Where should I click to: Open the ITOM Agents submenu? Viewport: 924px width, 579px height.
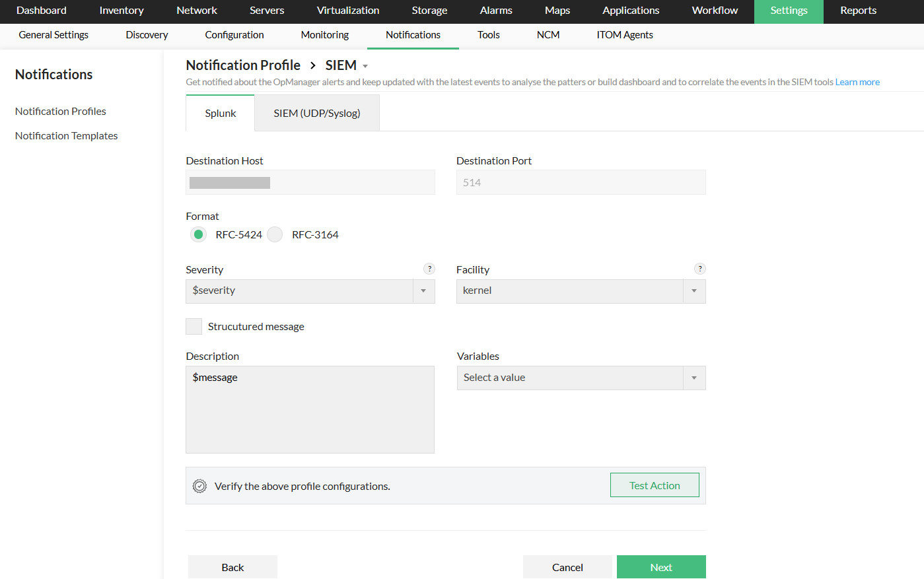click(625, 35)
